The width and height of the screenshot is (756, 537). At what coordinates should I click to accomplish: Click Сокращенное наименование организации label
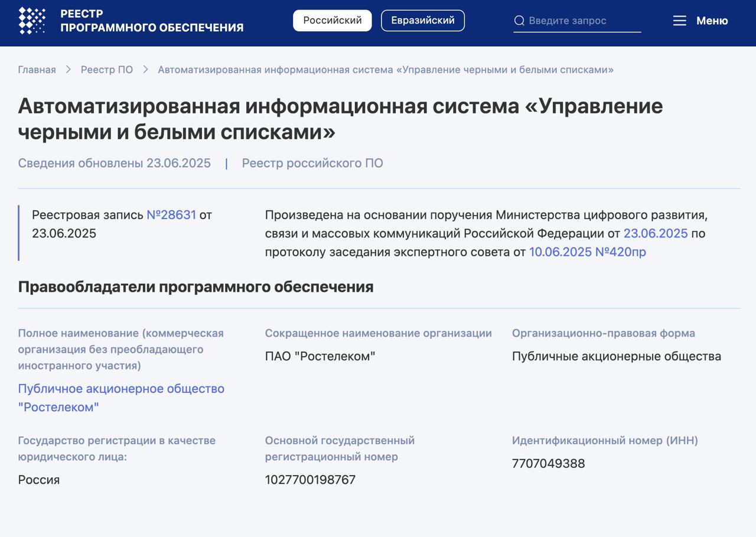tap(379, 333)
